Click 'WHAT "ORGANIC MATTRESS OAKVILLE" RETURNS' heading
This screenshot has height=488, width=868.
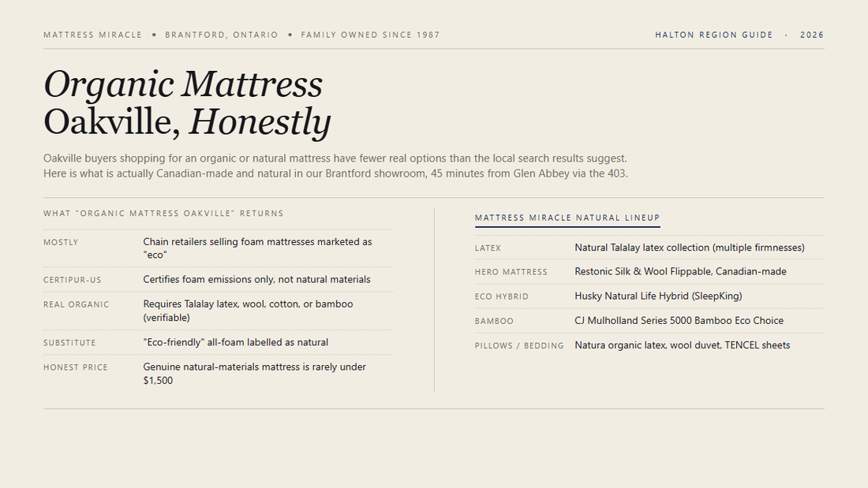click(163, 214)
